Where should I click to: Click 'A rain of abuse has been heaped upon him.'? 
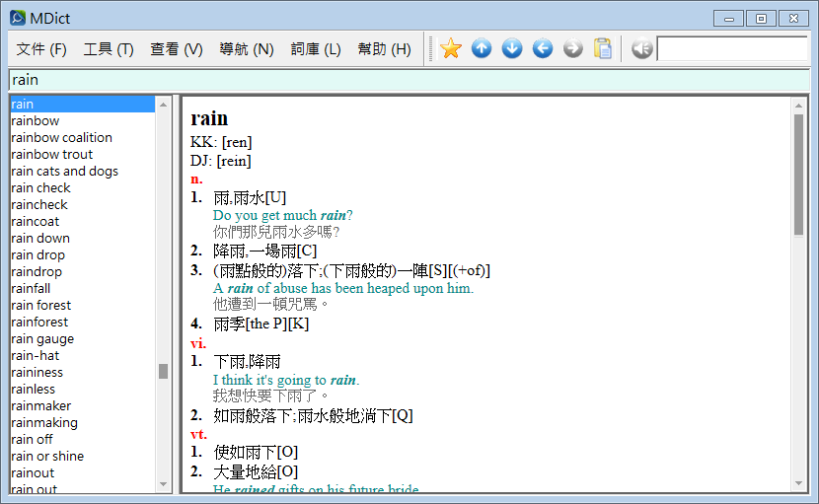coord(343,288)
